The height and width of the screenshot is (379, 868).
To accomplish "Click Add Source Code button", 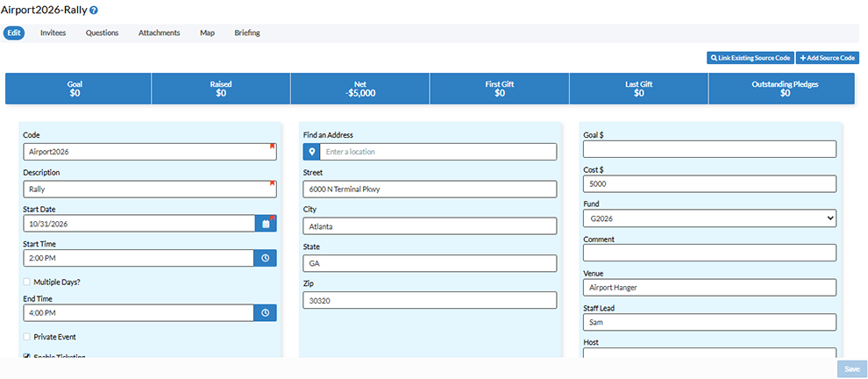I will (827, 58).
